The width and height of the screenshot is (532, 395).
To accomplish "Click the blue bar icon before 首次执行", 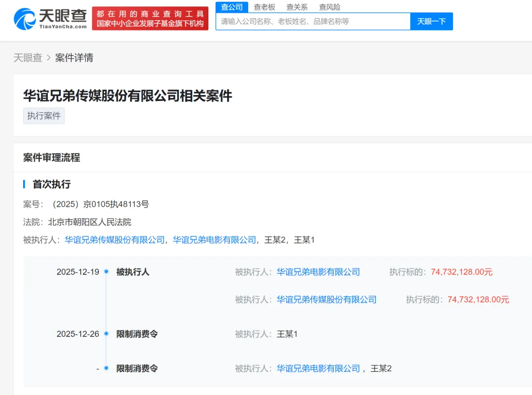I will tap(24, 184).
